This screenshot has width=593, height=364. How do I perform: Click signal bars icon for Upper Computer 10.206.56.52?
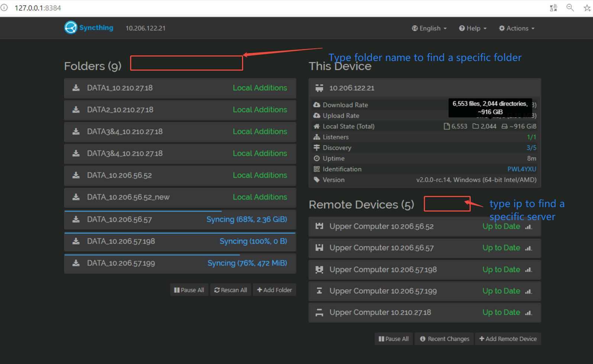tap(528, 226)
